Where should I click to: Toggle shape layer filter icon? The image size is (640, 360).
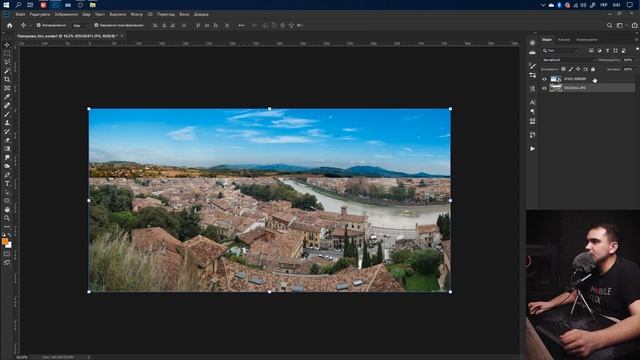pos(616,51)
